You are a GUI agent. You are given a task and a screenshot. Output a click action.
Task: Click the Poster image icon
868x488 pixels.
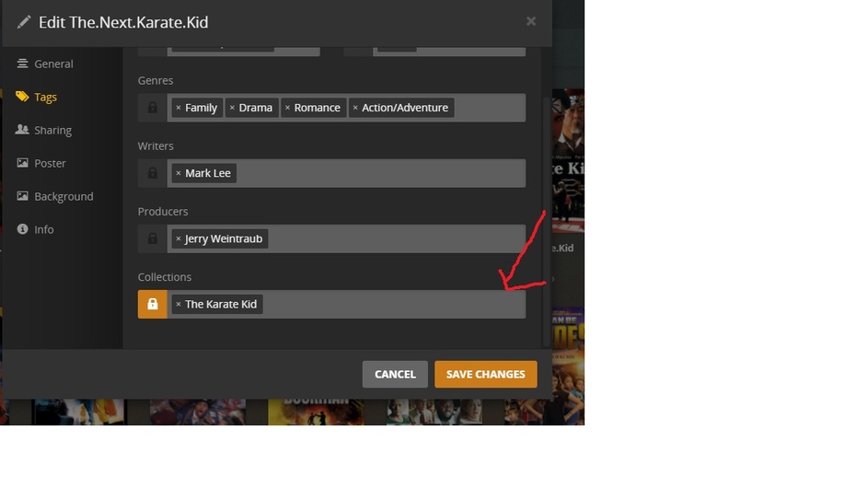tap(22, 163)
